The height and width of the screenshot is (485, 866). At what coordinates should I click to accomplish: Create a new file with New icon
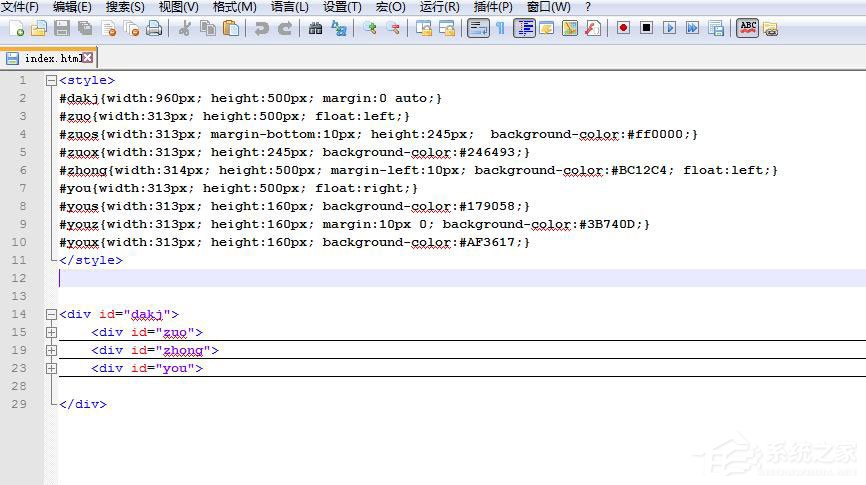tap(17, 28)
